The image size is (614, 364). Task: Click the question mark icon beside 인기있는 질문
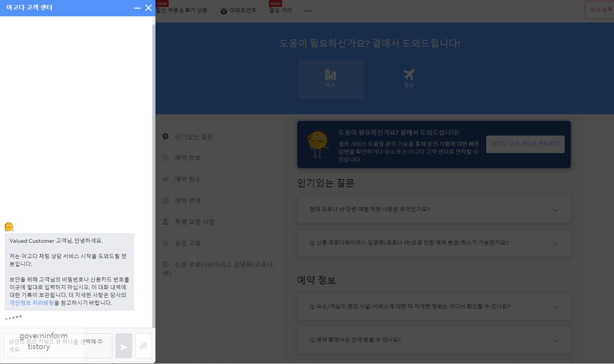click(x=166, y=136)
